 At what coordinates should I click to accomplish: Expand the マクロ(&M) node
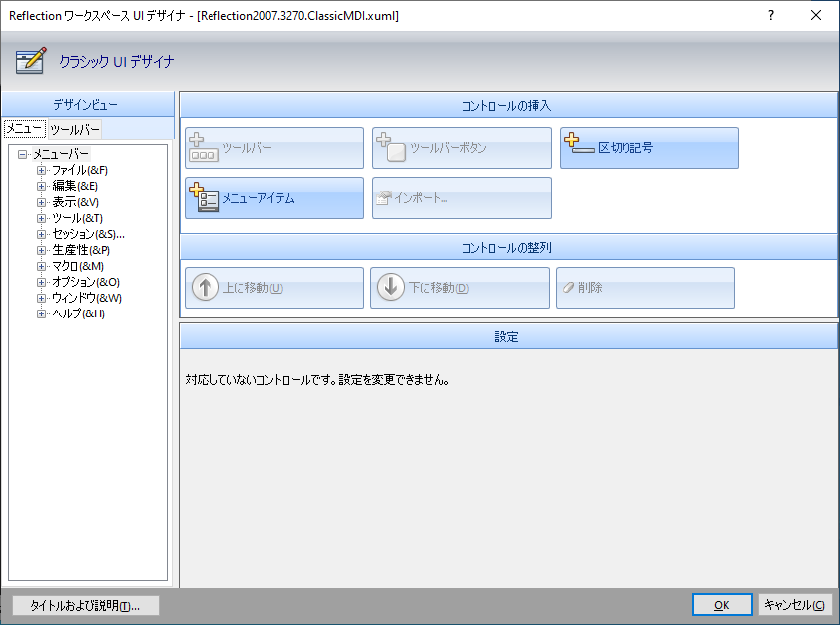41,266
